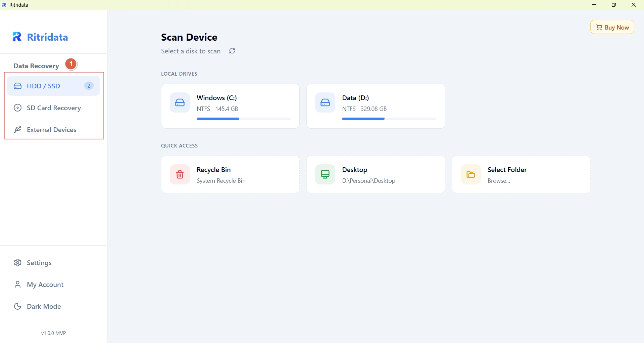Click the Data (D:) usage bar
644x343 pixels.
pos(389,119)
